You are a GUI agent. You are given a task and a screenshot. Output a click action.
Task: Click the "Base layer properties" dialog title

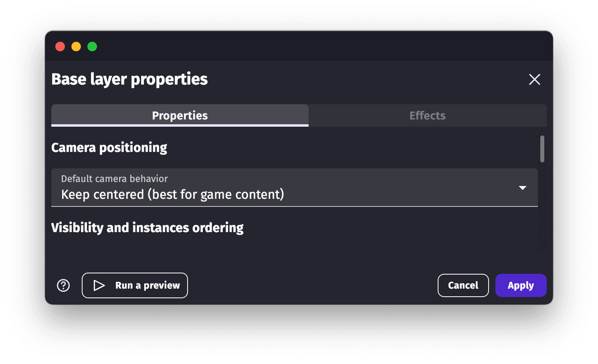(x=129, y=79)
